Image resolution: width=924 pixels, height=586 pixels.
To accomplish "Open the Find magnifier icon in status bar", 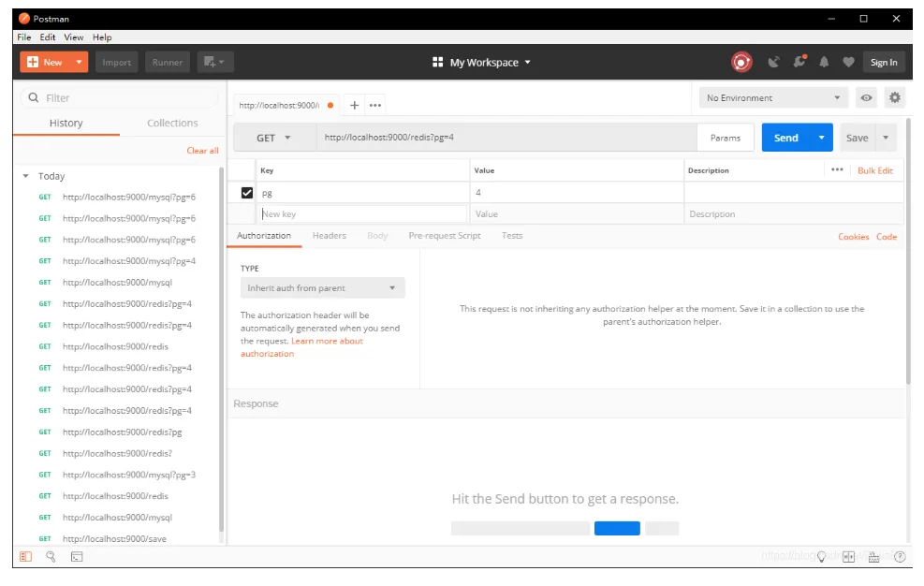I will (51, 557).
